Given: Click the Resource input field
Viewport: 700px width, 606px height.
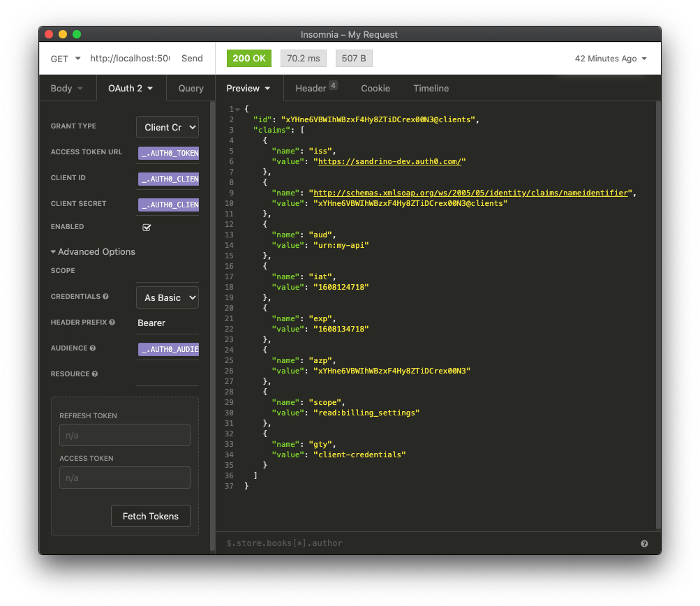Looking at the screenshot, I should coord(167,375).
